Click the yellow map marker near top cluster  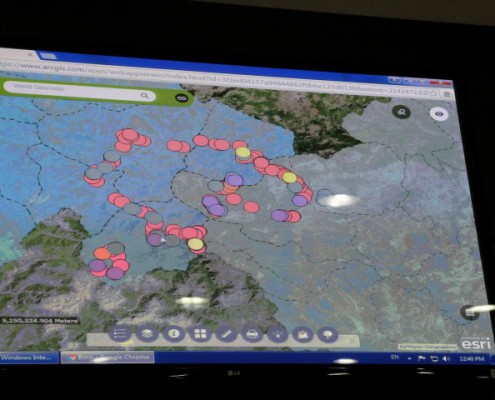click(x=243, y=152)
